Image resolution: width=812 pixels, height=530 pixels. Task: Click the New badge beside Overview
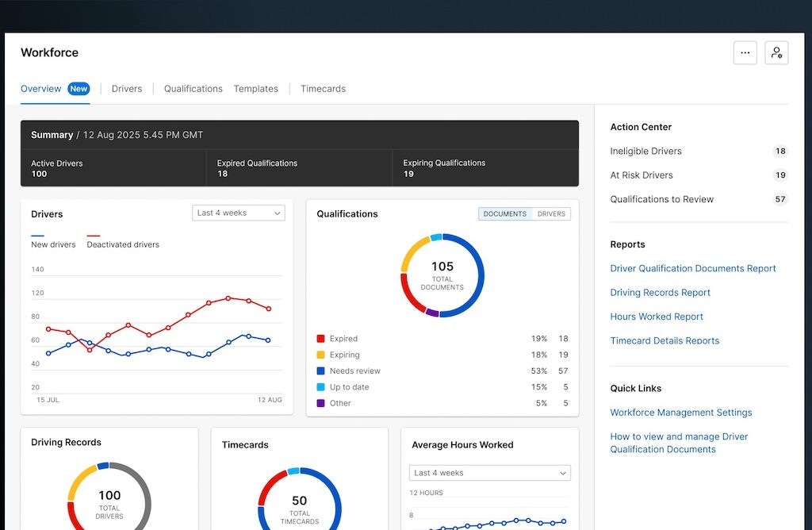[x=79, y=89]
